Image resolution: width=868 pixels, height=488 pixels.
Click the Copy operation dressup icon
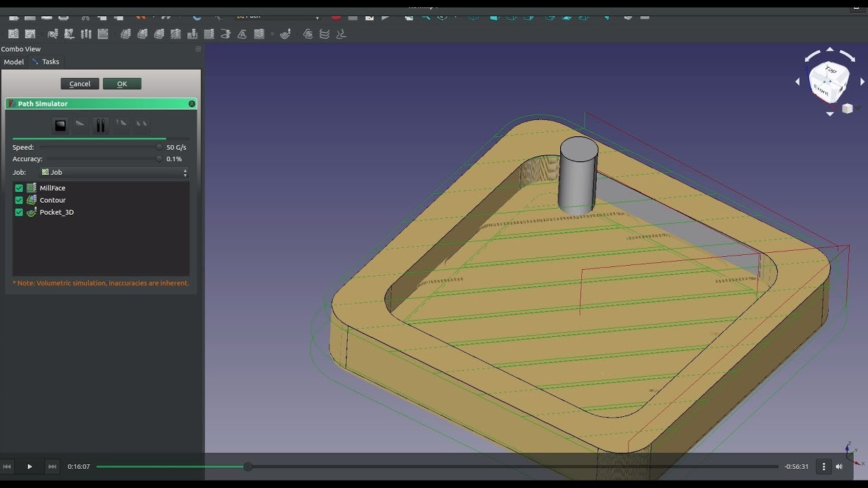coord(308,34)
